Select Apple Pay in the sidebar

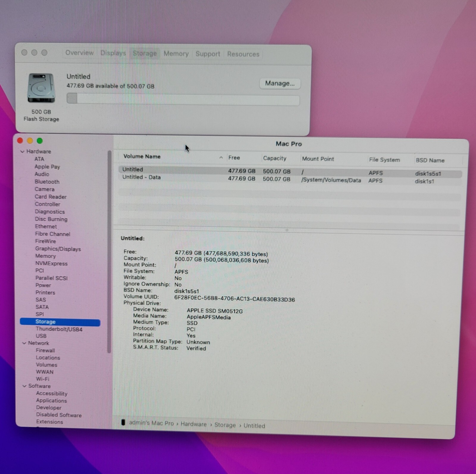[x=47, y=167]
